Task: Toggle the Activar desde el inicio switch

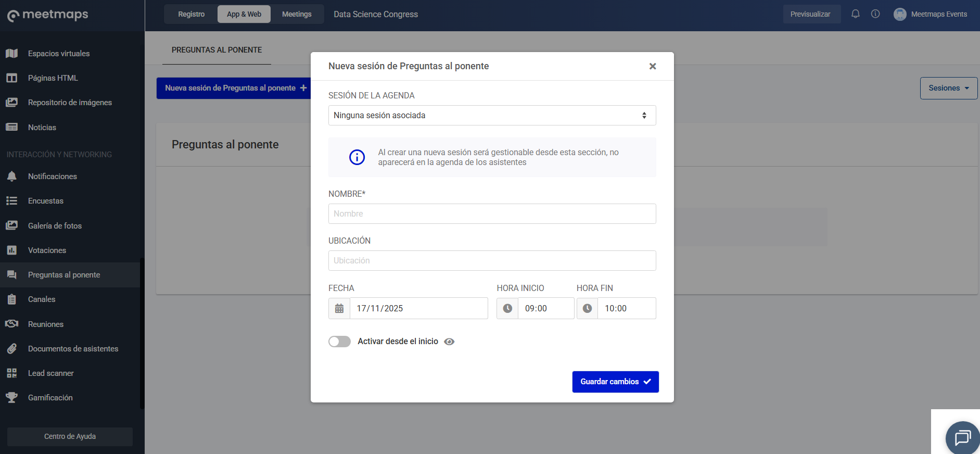Action: (339, 342)
